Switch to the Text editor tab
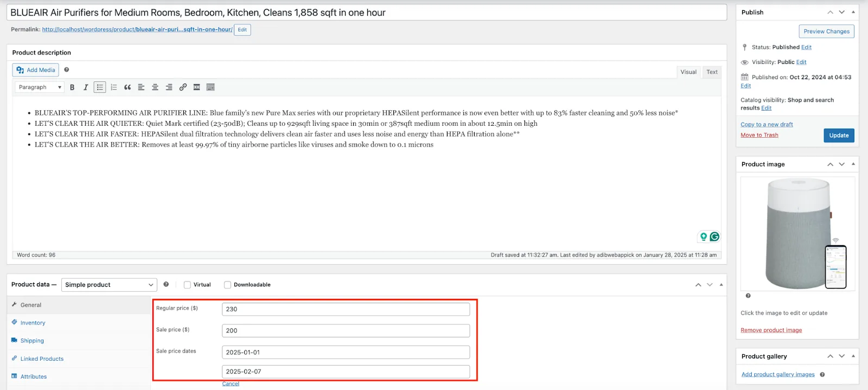Viewport: 868px width, 390px height. (712, 72)
